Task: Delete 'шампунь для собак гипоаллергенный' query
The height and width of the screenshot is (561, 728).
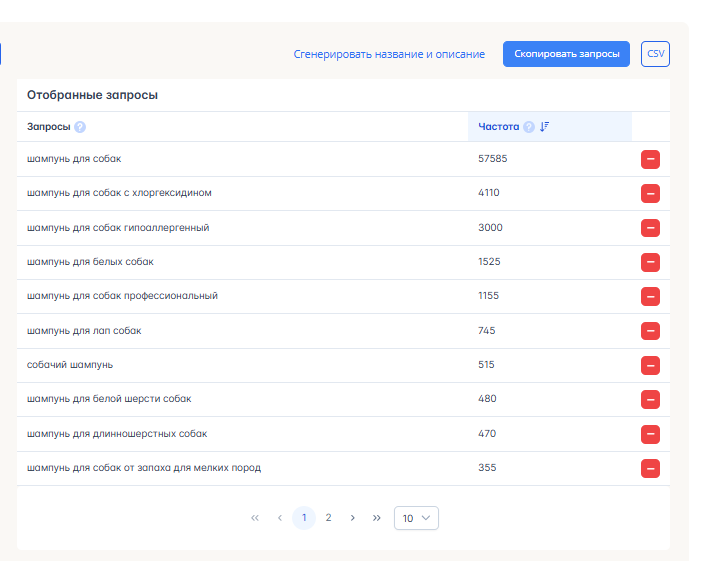Action: point(650,228)
